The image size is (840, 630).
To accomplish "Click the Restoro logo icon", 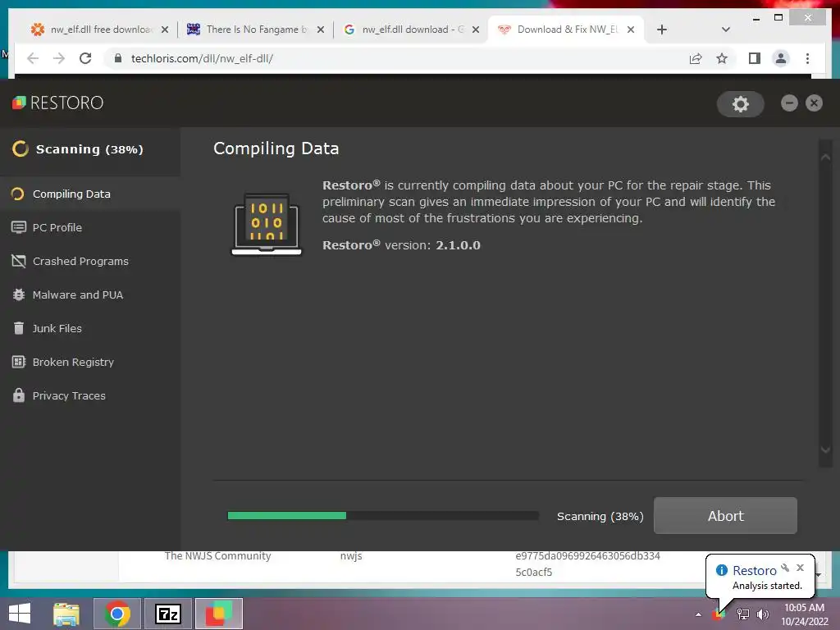I will click(x=19, y=103).
